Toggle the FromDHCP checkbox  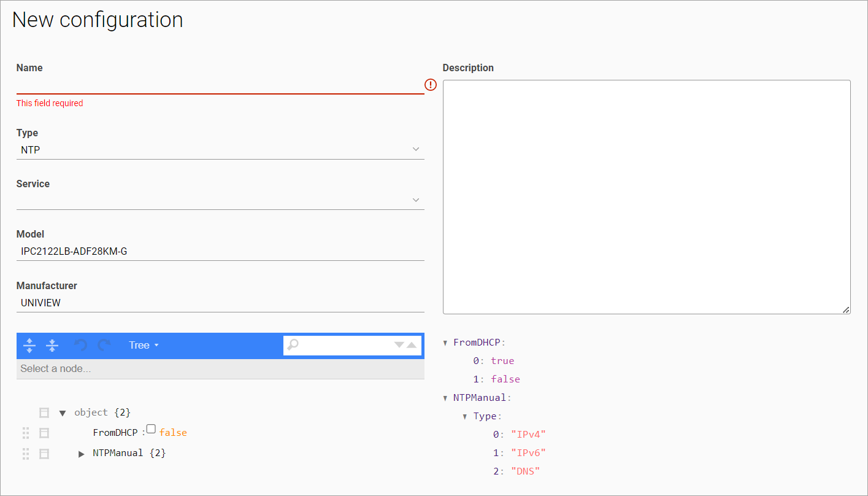click(151, 430)
